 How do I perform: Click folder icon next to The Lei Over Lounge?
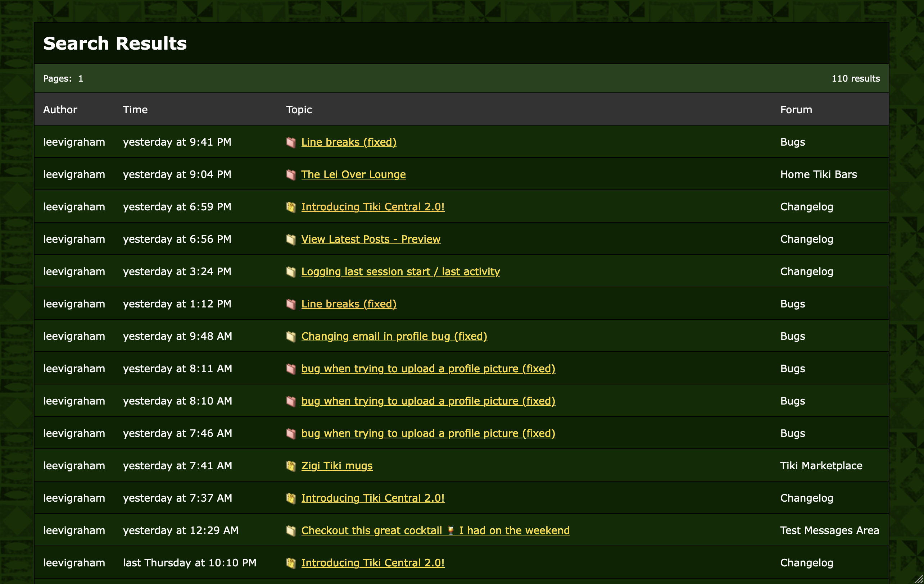point(291,175)
